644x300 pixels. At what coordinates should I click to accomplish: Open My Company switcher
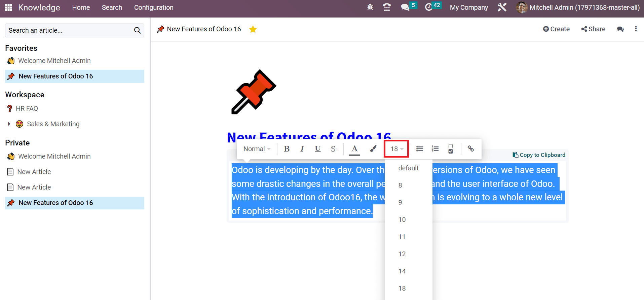[x=469, y=7]
